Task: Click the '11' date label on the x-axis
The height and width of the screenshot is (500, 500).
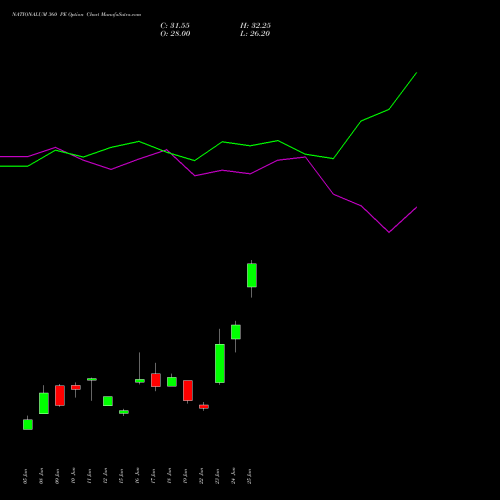Action: 89,476
